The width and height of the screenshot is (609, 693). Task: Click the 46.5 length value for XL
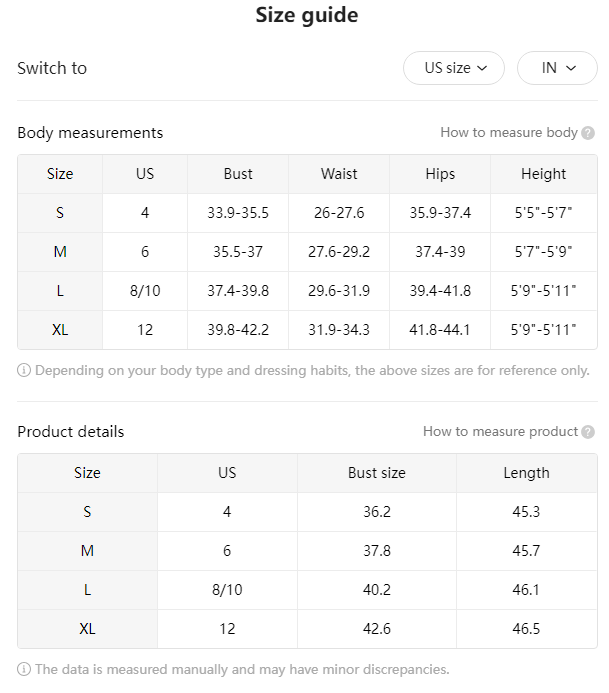coord(526,629)
